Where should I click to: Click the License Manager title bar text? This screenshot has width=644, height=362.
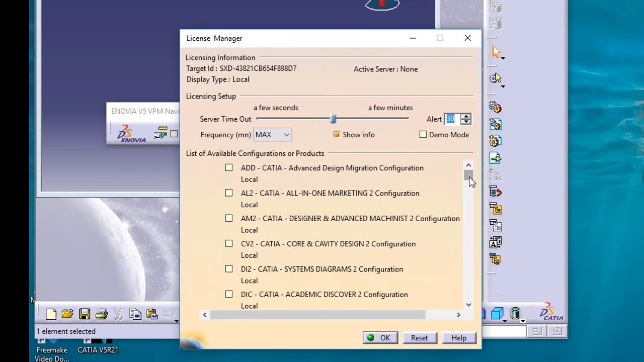coord(214,38)
